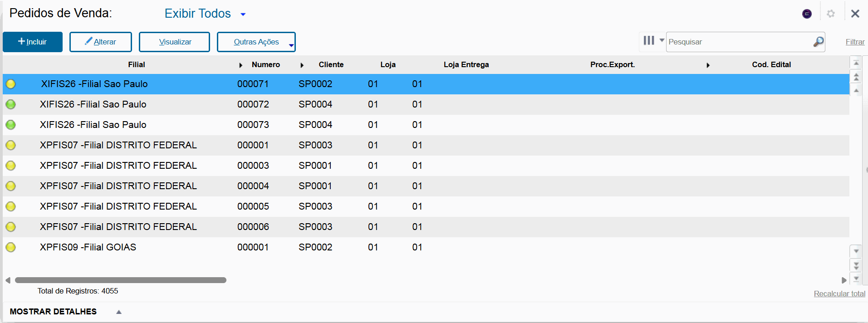Image resolution: width=868 pixels, height=323 pixels.
Task: Click single down arrow scroll button
Action: click(x=856, y=251)
